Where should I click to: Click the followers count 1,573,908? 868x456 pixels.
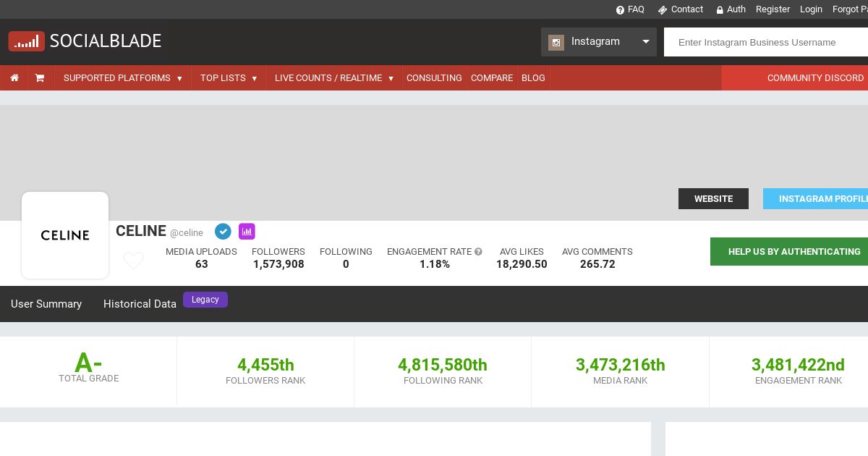pos(278,264)
